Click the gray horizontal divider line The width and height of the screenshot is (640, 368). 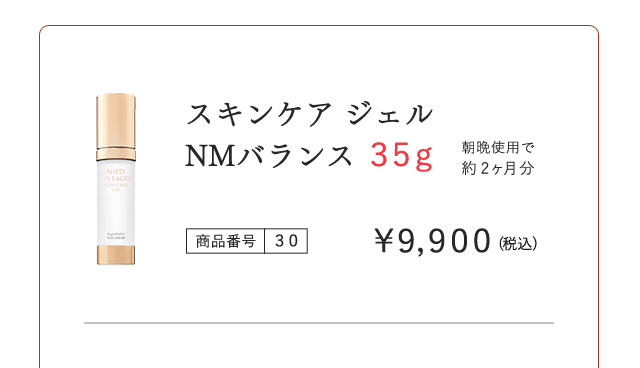[319, 323]
